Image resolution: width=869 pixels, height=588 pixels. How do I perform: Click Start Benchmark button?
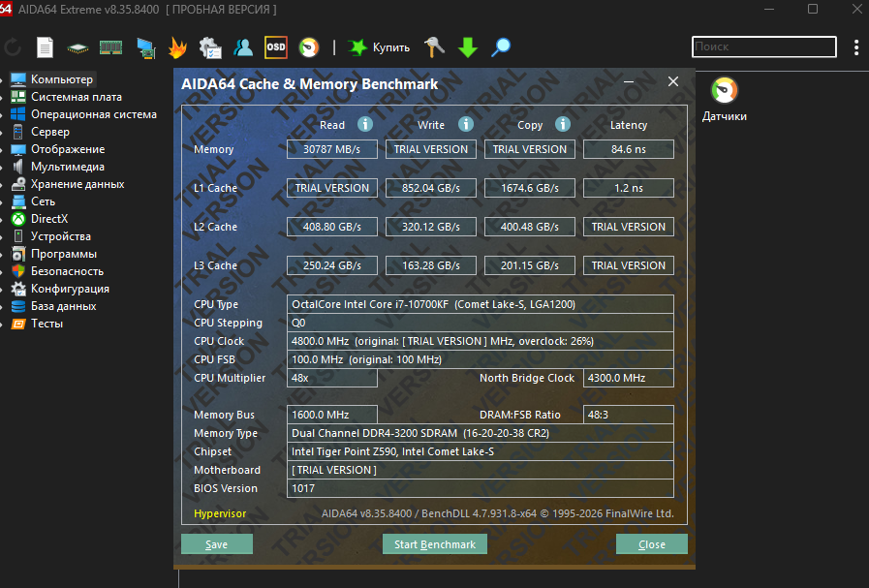point(435,544)
